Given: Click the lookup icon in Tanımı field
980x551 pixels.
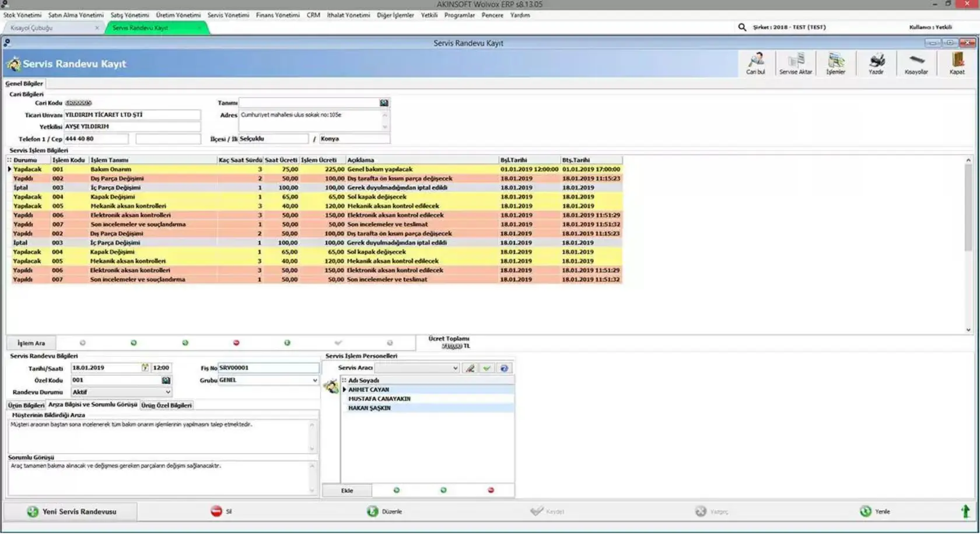Looking at the screenshot, I should pyautogui.click(x=384, y=103).
